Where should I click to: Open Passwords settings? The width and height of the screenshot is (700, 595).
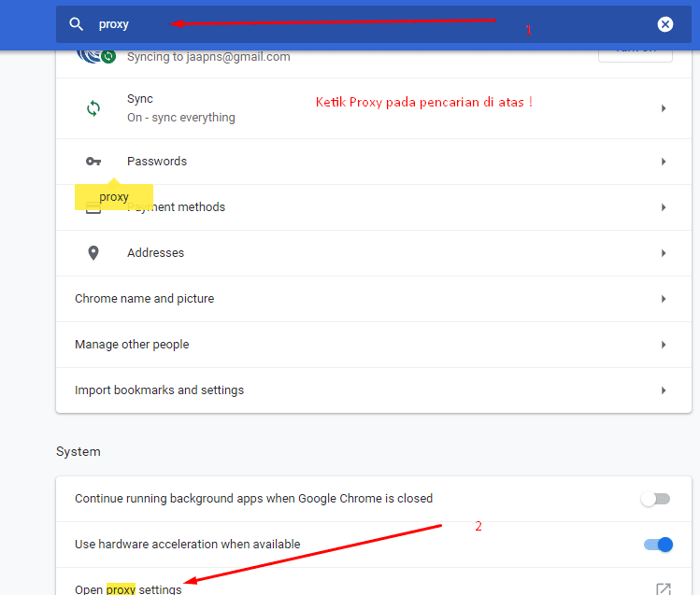tap(374, 162)
